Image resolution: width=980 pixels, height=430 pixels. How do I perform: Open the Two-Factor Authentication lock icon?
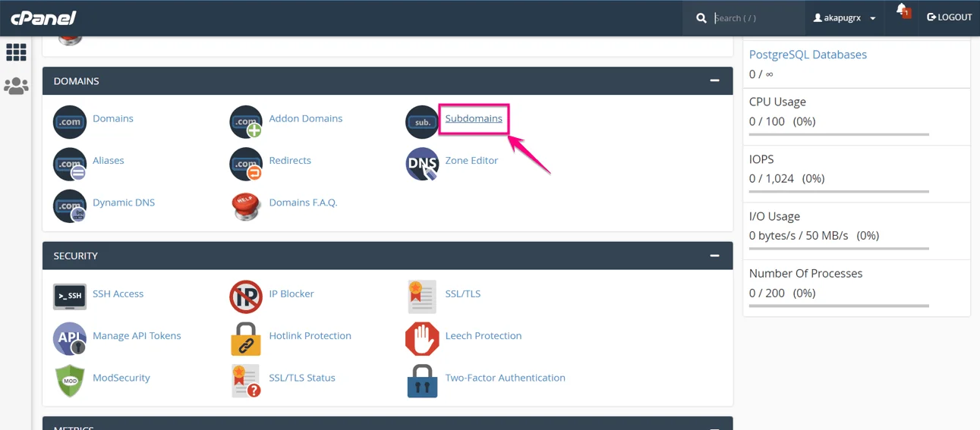coord(422,380)
